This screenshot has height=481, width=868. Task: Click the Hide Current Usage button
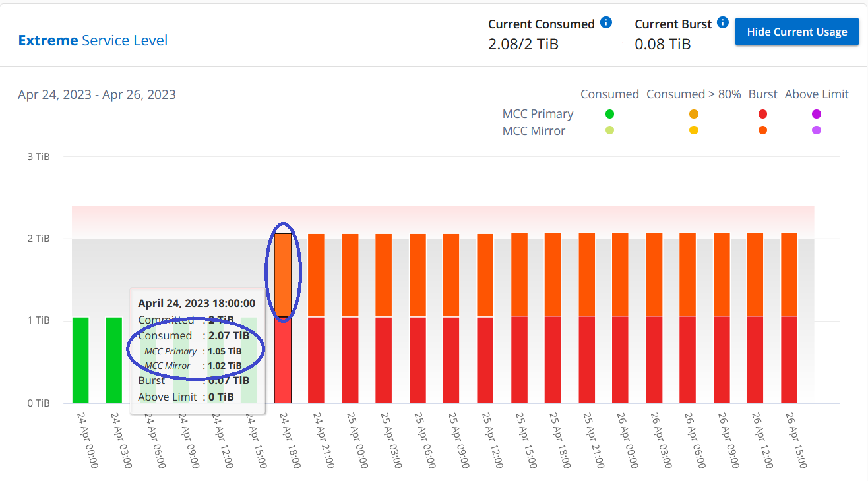[797, 32]
